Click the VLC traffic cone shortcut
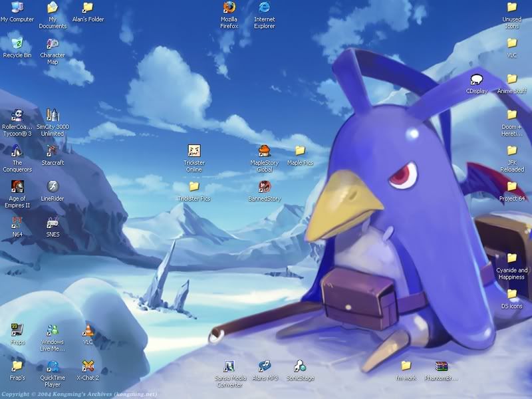The width and height of the screenshot is (532, 399). (88, 334)
